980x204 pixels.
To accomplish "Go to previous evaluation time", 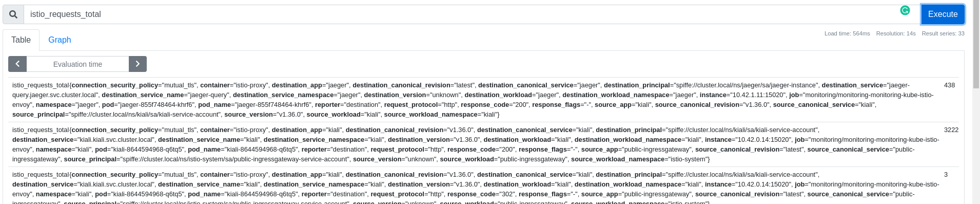I will coord(17,64).
